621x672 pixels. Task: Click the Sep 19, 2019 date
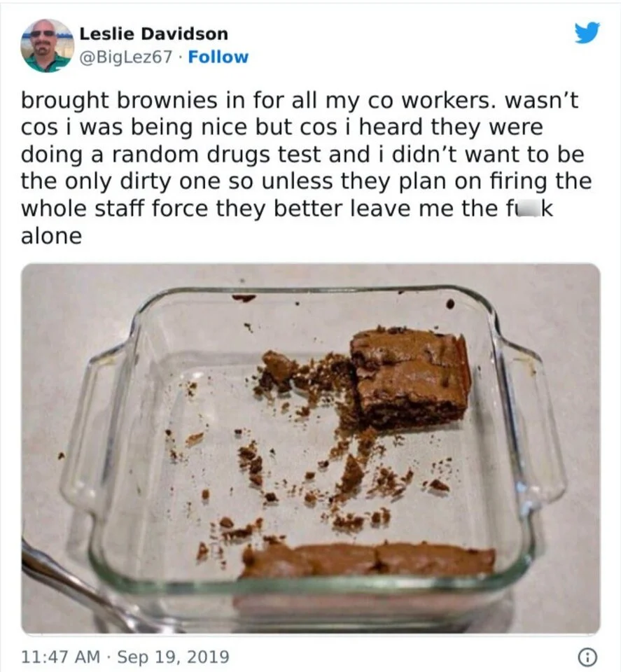(x=173, y=657)
